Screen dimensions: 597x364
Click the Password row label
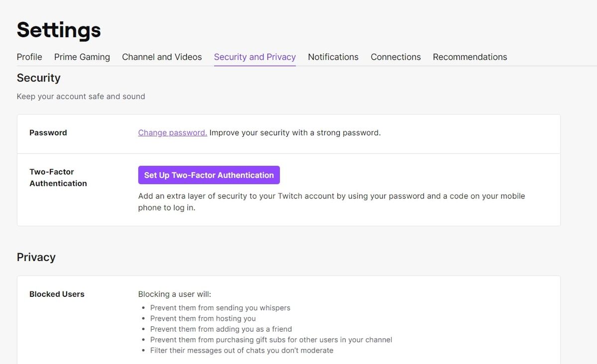point(48,133)
